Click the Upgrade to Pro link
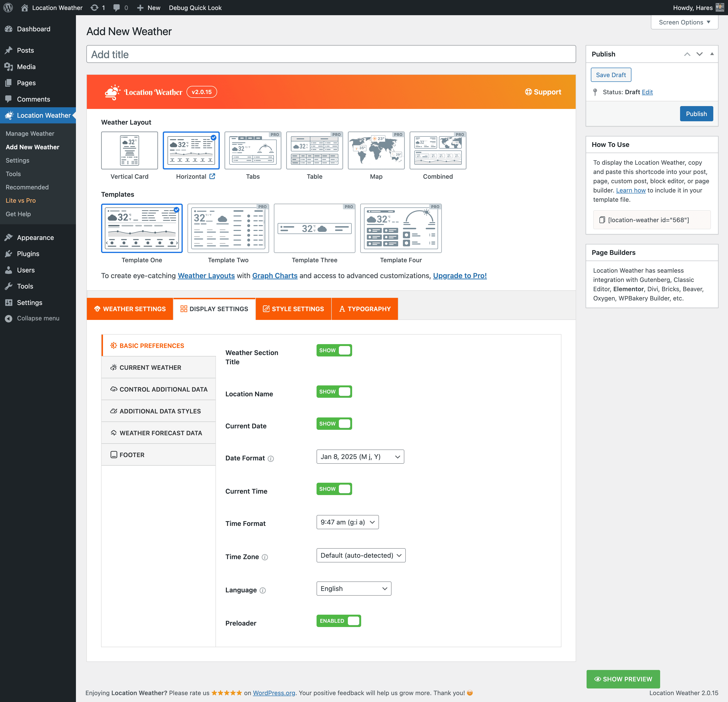The height and width of the screenshot is (702, 728). coord(459,276)
